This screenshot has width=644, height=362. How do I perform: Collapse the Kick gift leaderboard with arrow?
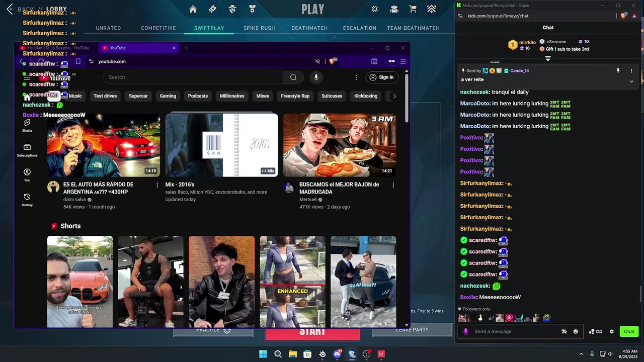click(x=548, y=59)
